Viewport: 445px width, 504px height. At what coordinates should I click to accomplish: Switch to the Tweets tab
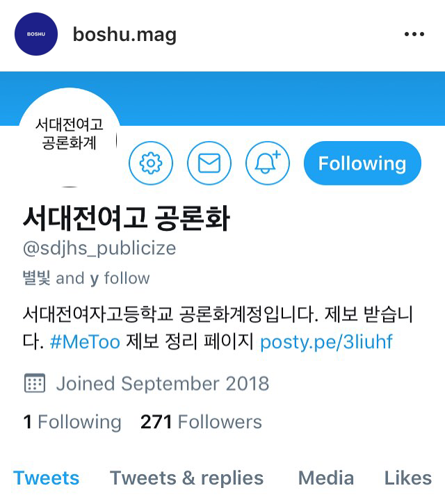click(47, 478)
